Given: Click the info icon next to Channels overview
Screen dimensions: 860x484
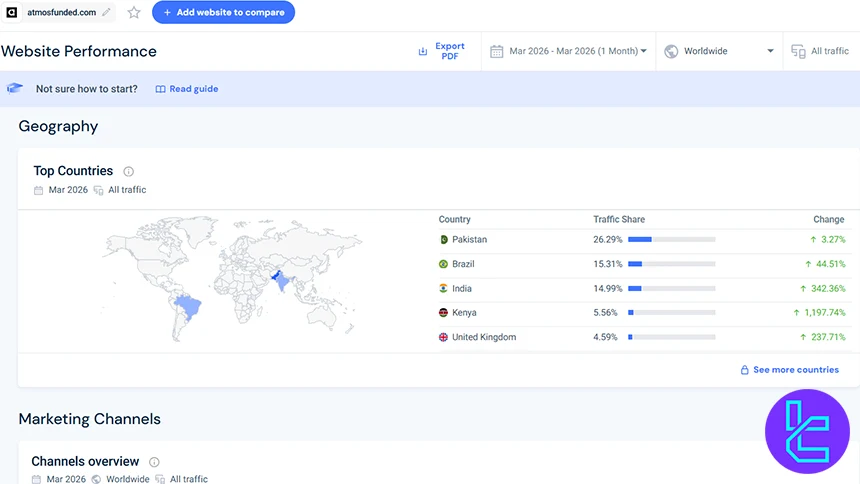Looking at the screenshot, I should pyautogui.click(x=154, y=462).
